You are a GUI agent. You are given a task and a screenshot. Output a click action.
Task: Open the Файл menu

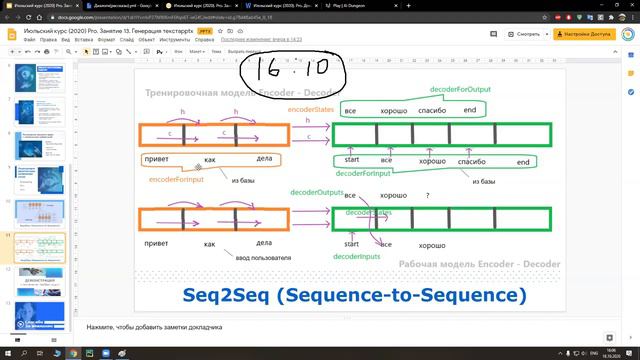[x=29, y=40]
